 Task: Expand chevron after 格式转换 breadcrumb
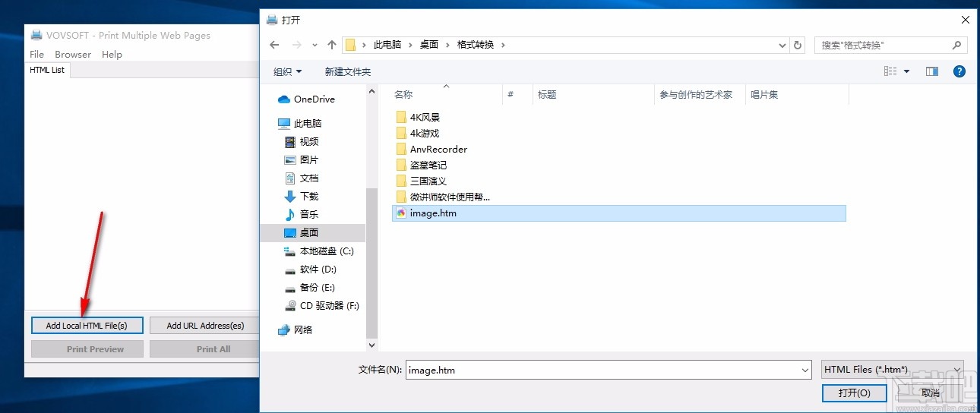[x=503, y=45]
